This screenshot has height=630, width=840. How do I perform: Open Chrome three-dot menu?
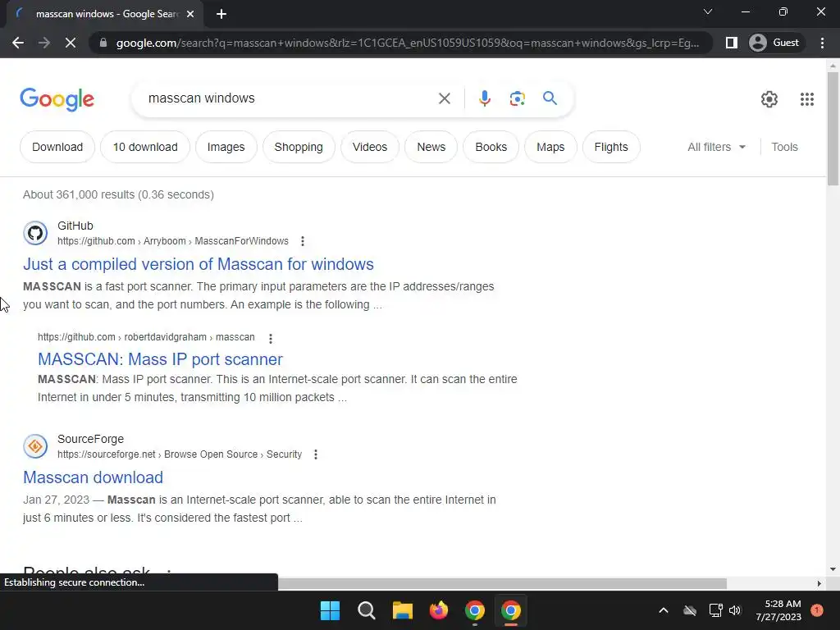click(822, 43)
